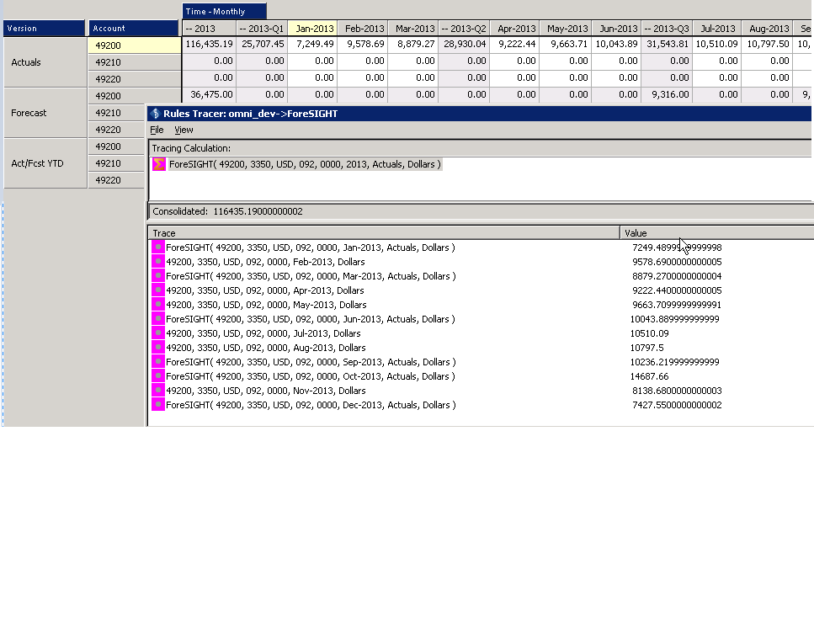Click the 9,316.00 Forecast 2013-Q3 cell
Viewport: 814px width, 644px height.
point(667,94)
